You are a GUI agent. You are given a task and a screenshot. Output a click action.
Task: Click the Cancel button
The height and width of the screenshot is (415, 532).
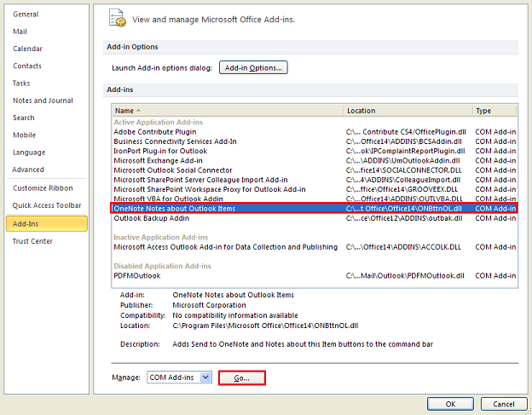tap(504, 404)
